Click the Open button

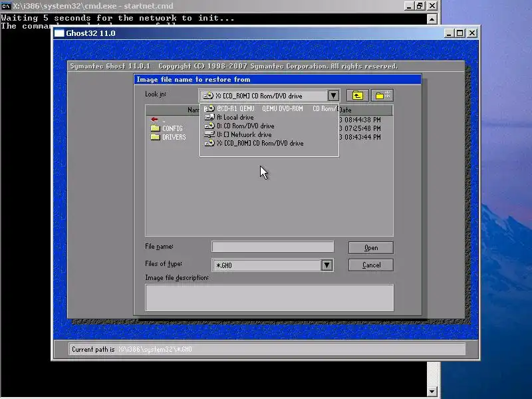[x=371, y=247]
